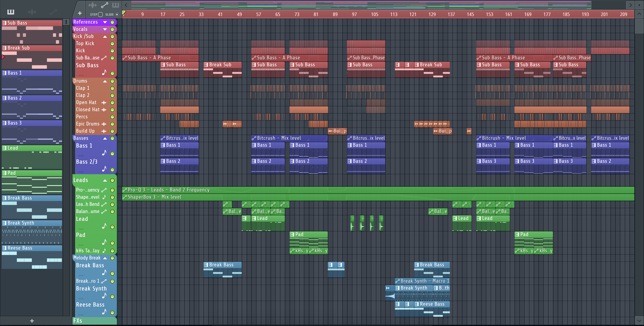Mute the Pad track

click(x=112, y=243)
